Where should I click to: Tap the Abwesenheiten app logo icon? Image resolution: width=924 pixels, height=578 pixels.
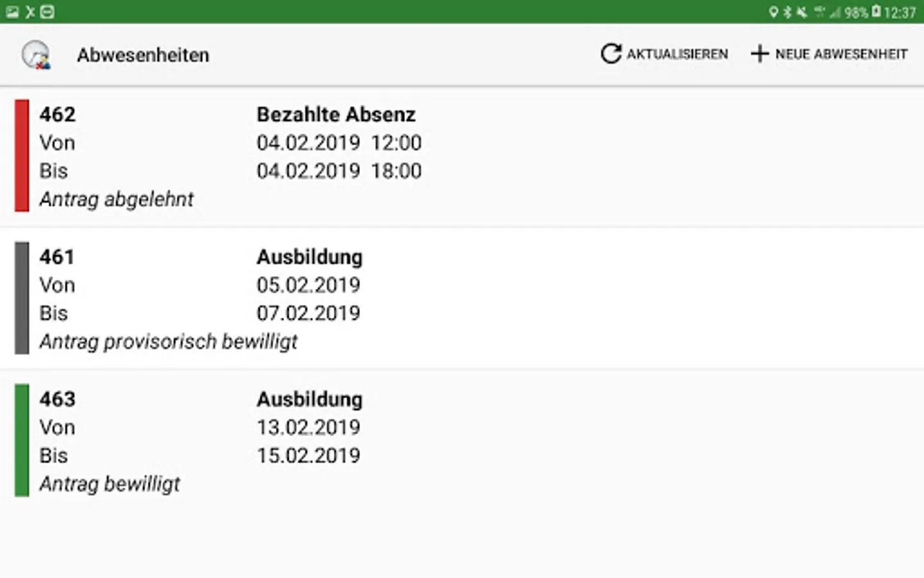[x=36, y=55]
